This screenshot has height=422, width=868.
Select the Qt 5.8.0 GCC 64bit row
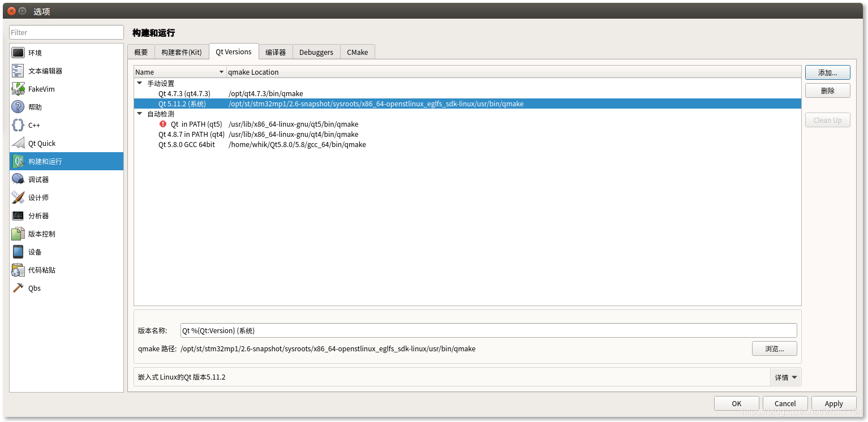point(467,144)
